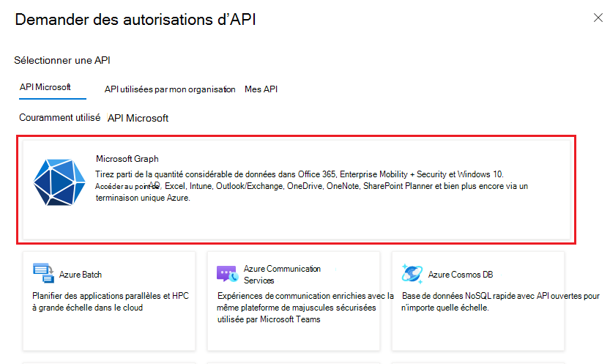The width and height of the screenshot is (610, 364).
Task: Open the Azure Cosmos DB heading
Action: coord(461,275)
